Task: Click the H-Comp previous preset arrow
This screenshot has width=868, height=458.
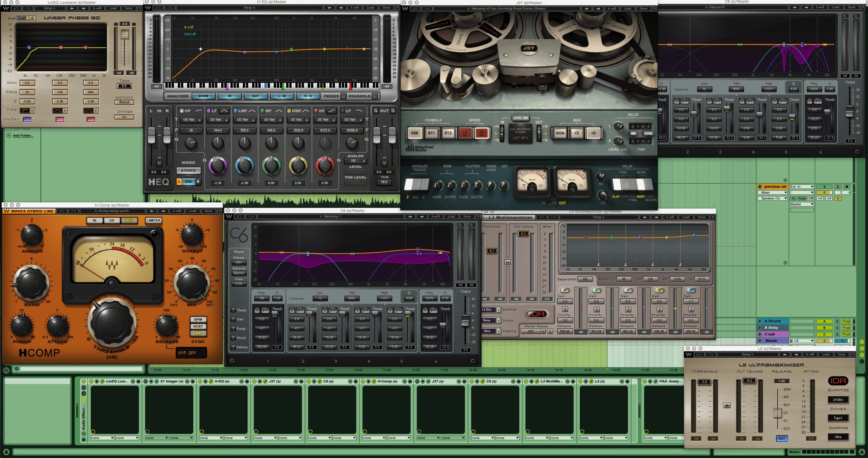Action: pos(151,211)
